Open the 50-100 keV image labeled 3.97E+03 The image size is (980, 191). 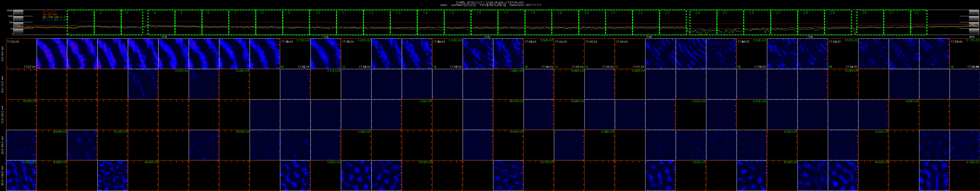pyautogui.click(x=21, y=176)
